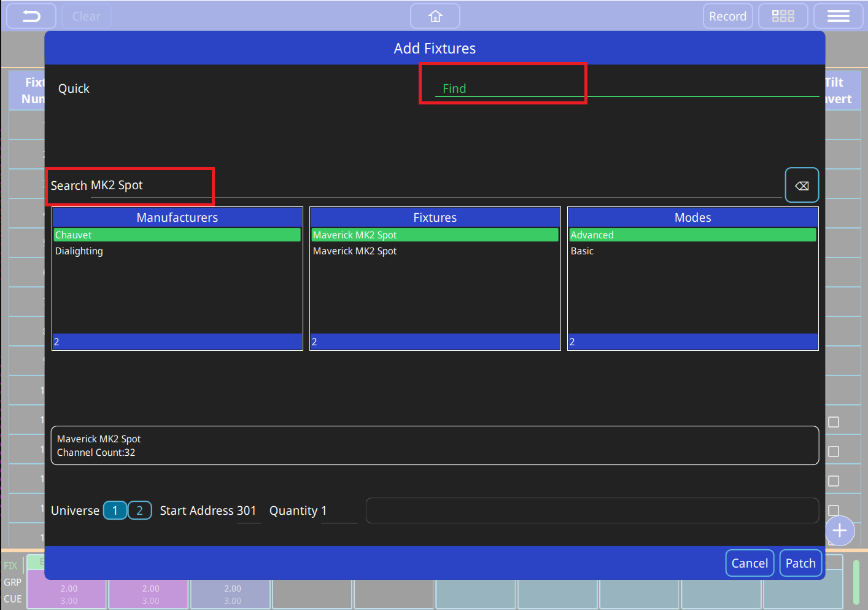Click the Record button
The image size is (868, 610).
[727, 17]
